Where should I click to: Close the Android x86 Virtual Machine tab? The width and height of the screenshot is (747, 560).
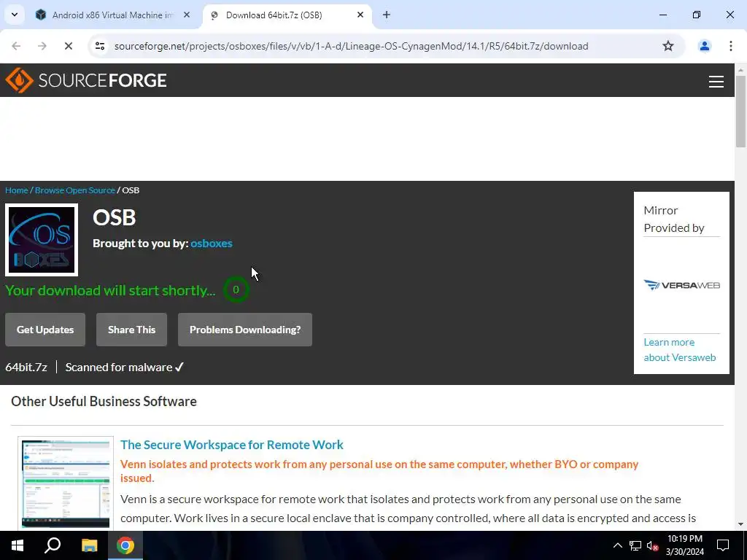tap(187, 15)
